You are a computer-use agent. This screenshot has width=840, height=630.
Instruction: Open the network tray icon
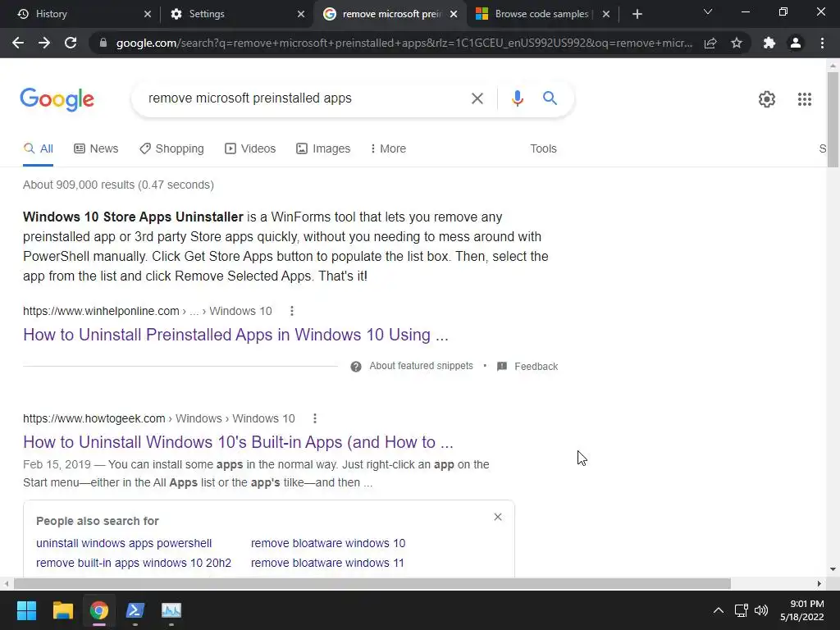(x=741, y=610)
